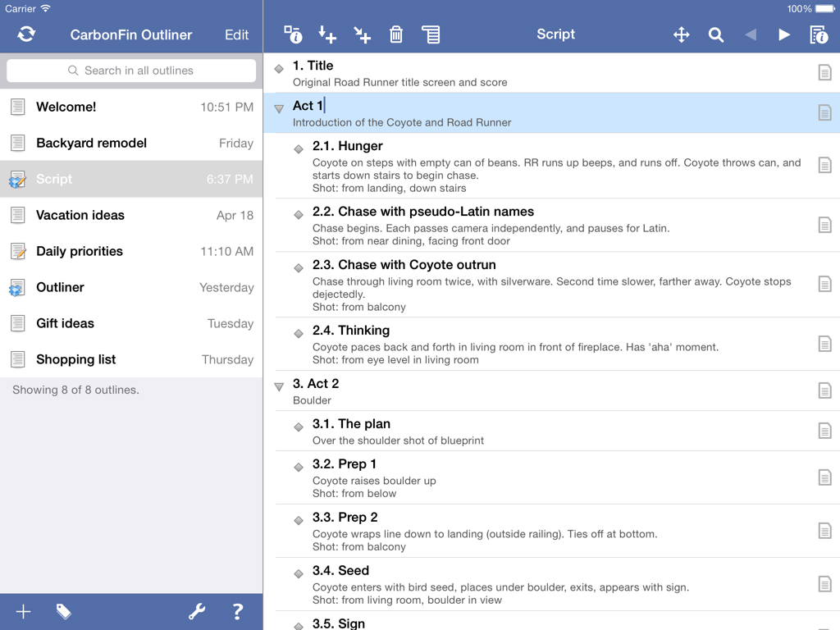
Task: Tap diamond bullet for 2.1. Hunger
Action: pyautogui.click(x=299, y=149)
